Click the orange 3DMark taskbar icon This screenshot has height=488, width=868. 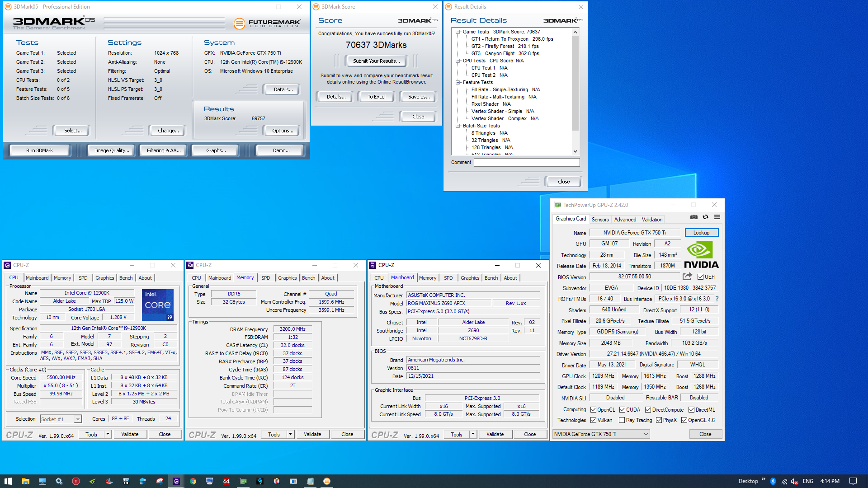[x=327, y=481]
